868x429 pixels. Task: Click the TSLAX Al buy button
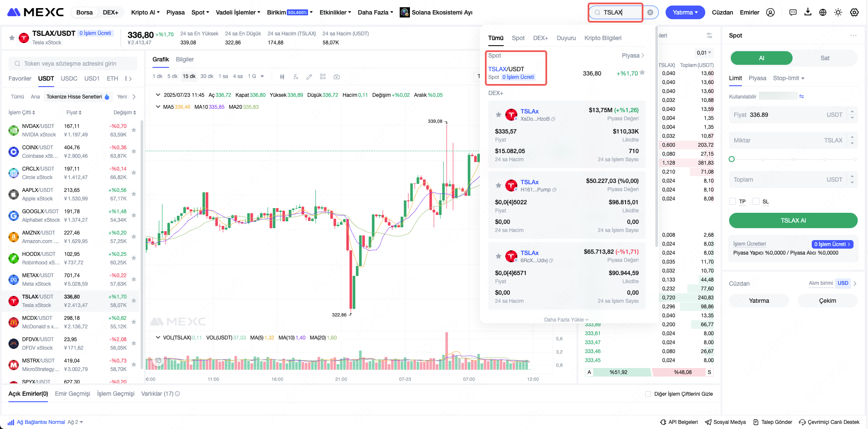[793, 220]
